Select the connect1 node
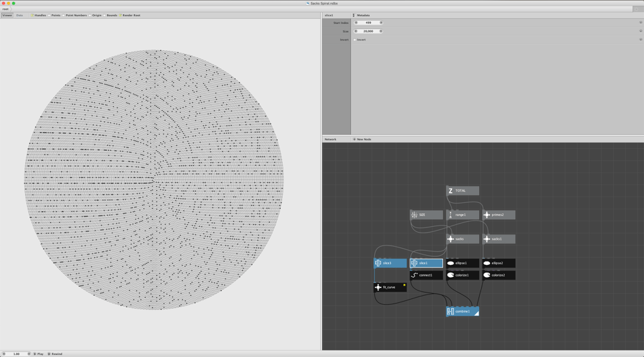This screenshot has width=644, height=357. [x=426, y=275]
